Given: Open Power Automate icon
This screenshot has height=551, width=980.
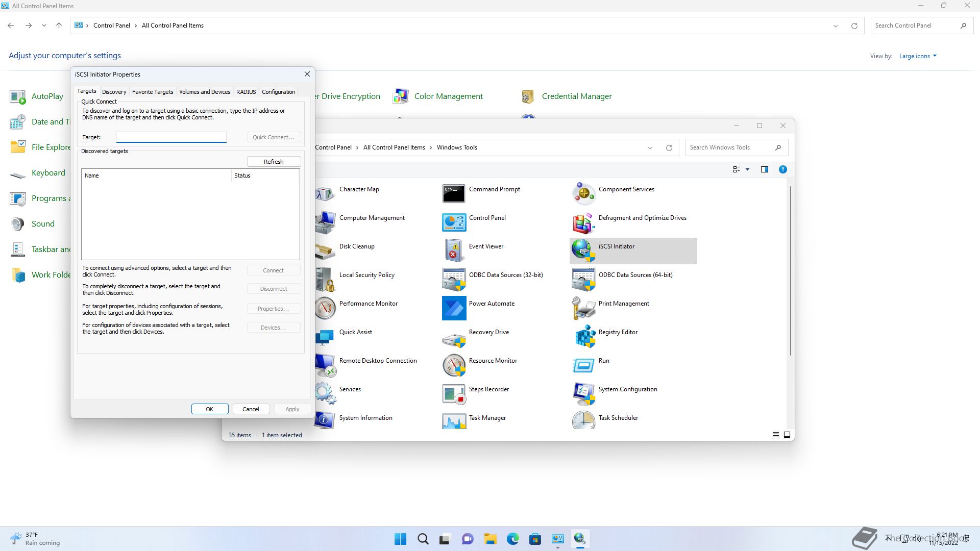Looking at the screenshot, I should pyautogui.click(x=478, y=308).
